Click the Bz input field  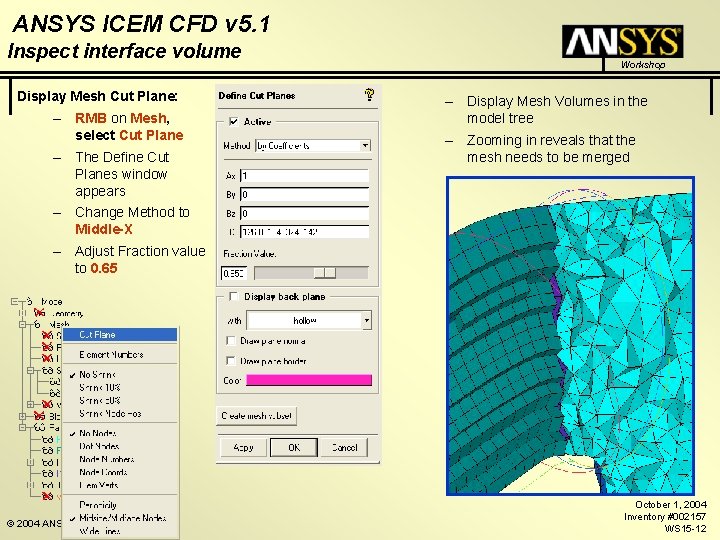point(304,214)
